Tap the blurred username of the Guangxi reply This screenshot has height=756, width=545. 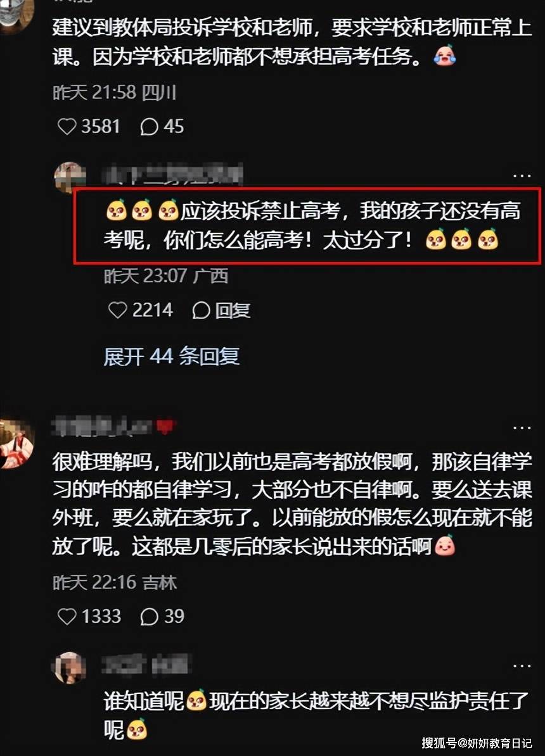[173, 175]
